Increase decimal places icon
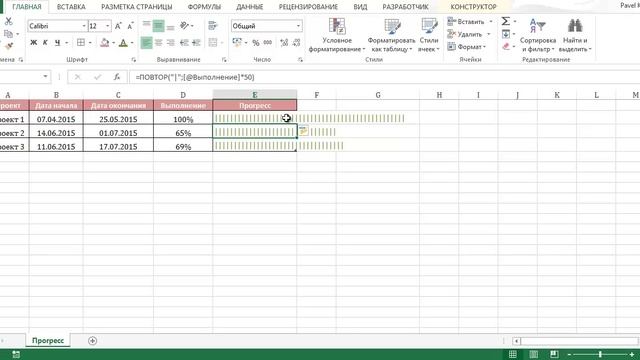Screen dimensions: 640x360 point(284,42)
